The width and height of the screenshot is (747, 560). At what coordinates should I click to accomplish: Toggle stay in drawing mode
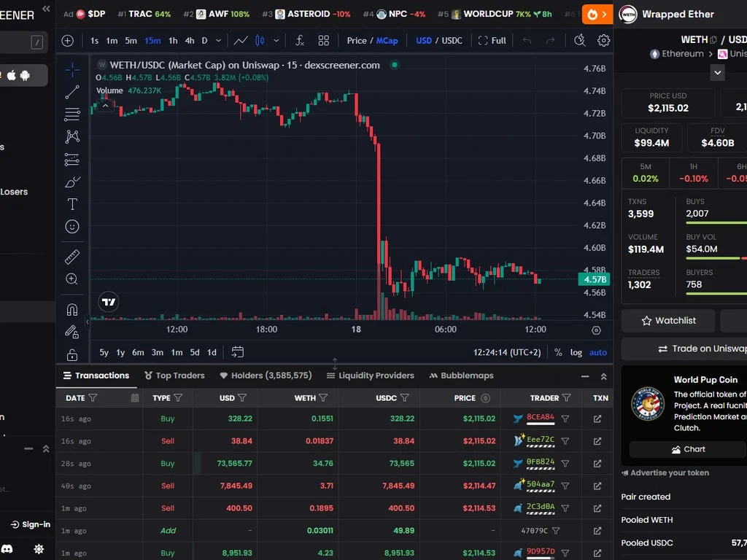(x=72, y=332)
